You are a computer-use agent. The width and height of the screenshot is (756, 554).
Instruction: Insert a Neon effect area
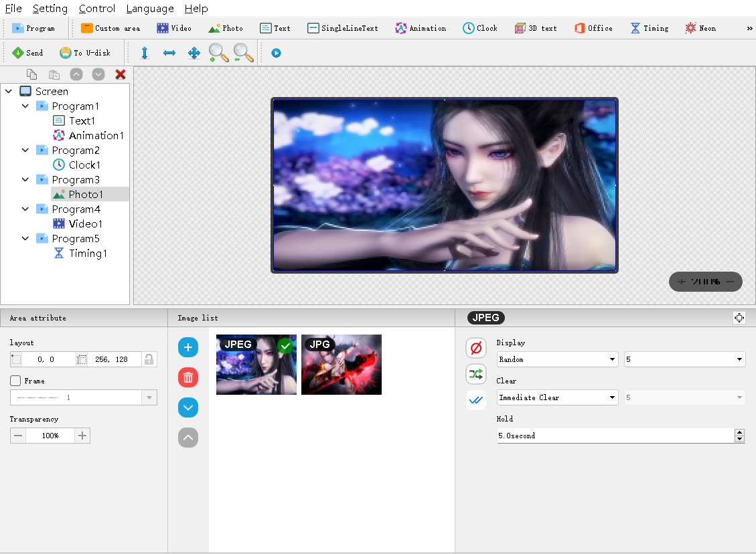(700, 28)
